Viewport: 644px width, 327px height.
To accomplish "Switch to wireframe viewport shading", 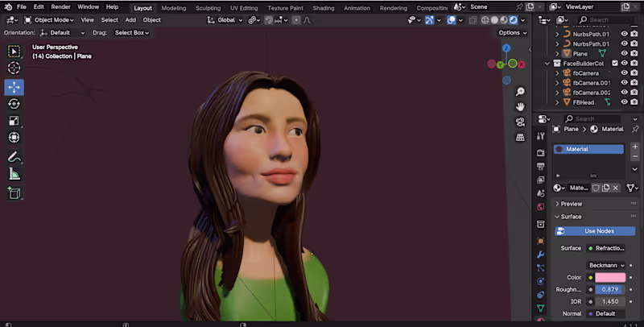I will coord(485,20).
